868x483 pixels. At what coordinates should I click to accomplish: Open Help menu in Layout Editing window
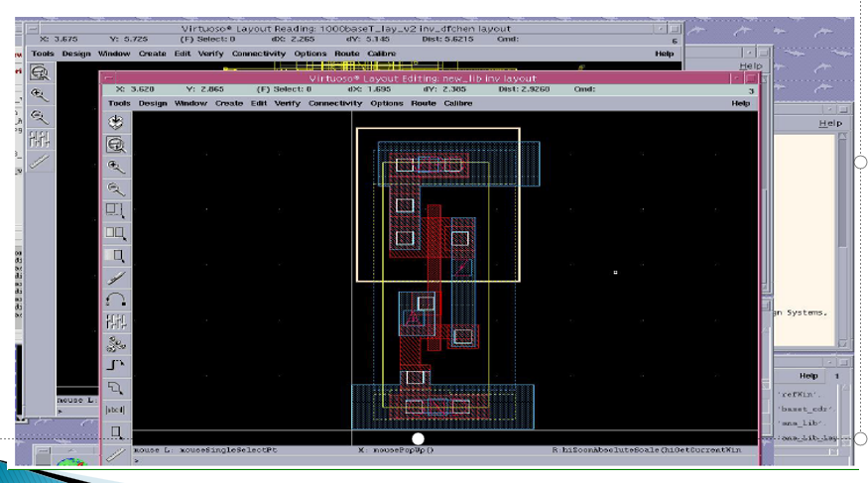click(x=741, y=103)
